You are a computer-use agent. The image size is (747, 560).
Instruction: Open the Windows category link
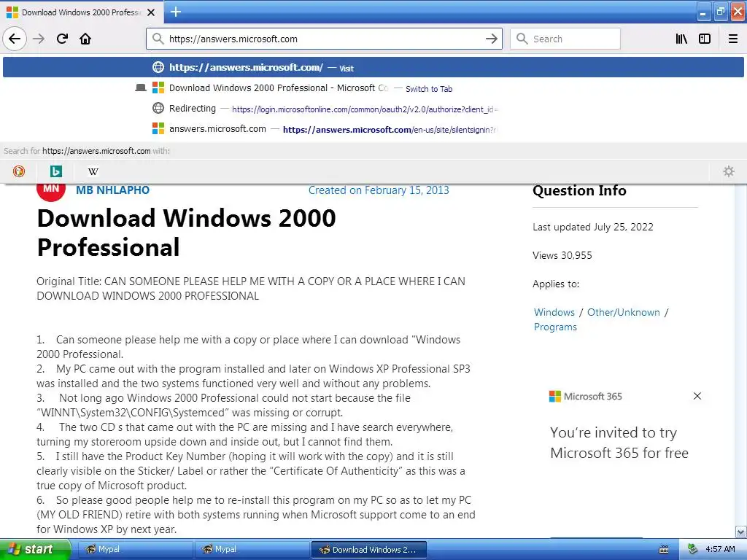(554, 312)
